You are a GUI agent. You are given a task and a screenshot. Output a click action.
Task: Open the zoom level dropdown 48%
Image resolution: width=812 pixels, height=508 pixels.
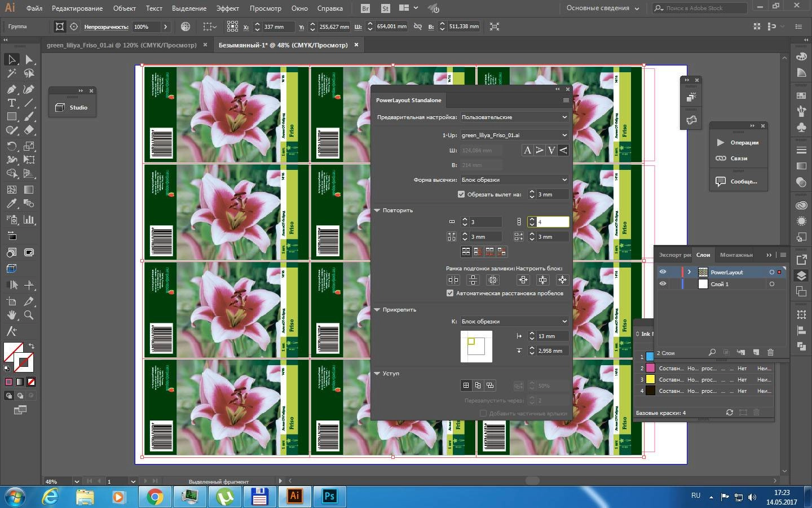[76, 481]
